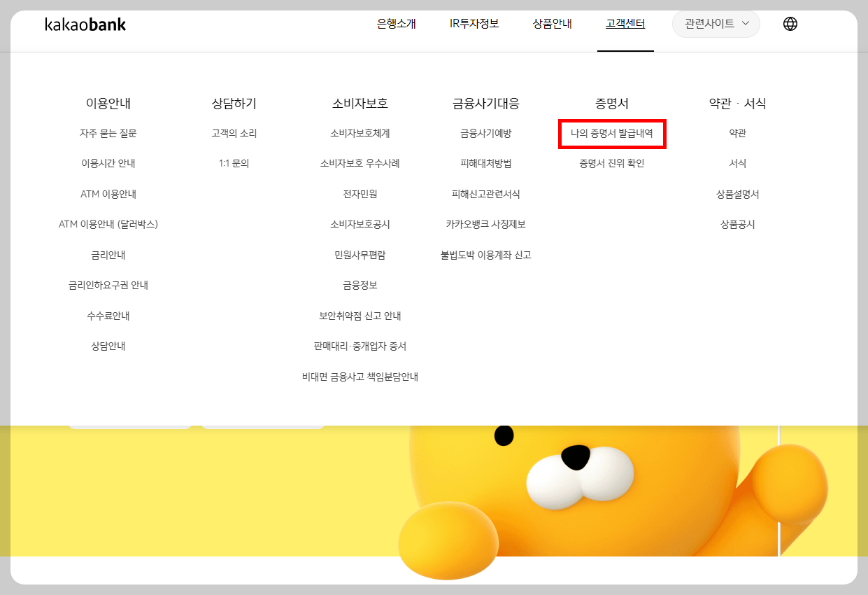Open the 서식 link
The width and height of the screenshot is (868, 595).
[738, 163]
